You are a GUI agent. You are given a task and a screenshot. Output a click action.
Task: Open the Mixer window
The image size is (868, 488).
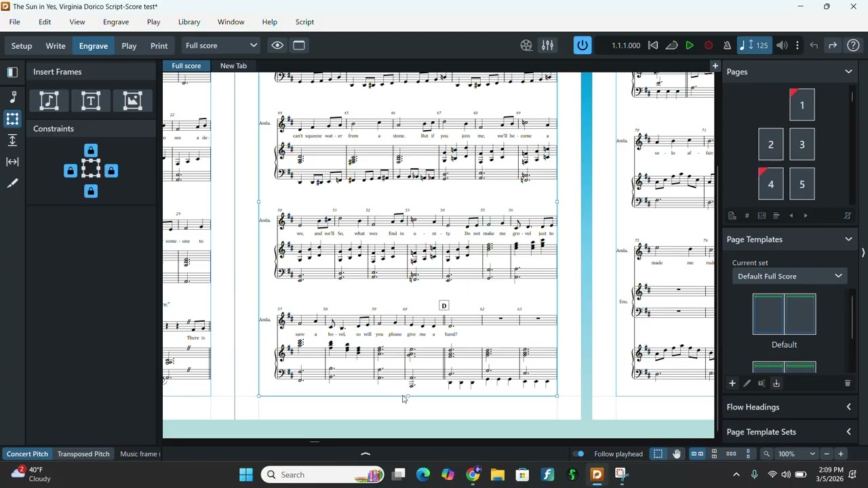pyautogui.click(x=547, y=45)
